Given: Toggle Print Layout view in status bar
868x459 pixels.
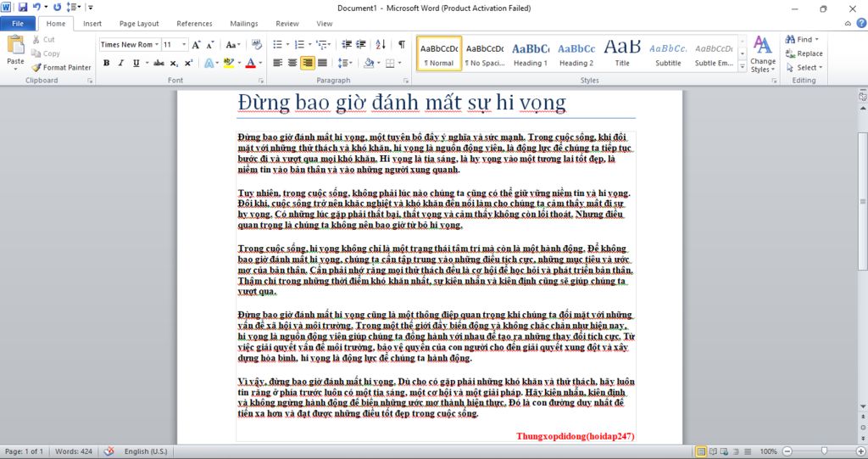Looking at the screenshot, I should (x=701, y=451).
